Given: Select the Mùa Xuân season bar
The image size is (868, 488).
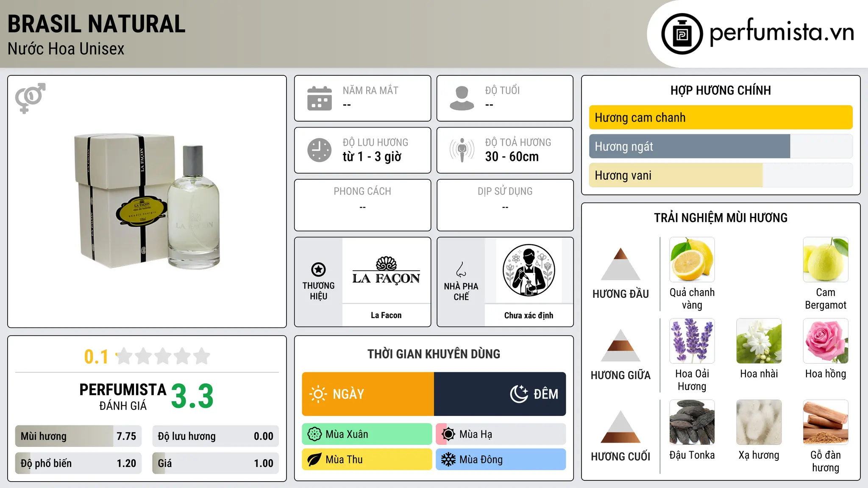Looking at the screenshot, I should click(367, 434).
